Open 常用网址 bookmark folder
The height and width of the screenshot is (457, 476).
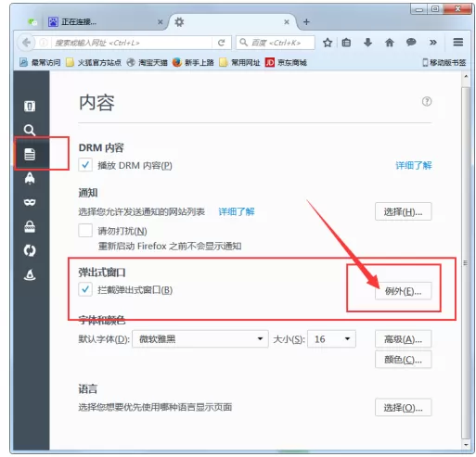240,63
